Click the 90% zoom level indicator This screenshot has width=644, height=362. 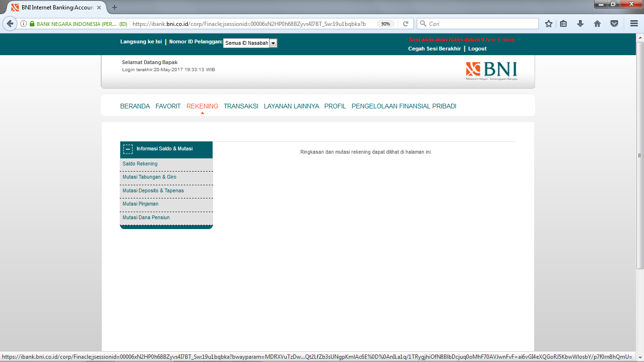coord(386,24)
